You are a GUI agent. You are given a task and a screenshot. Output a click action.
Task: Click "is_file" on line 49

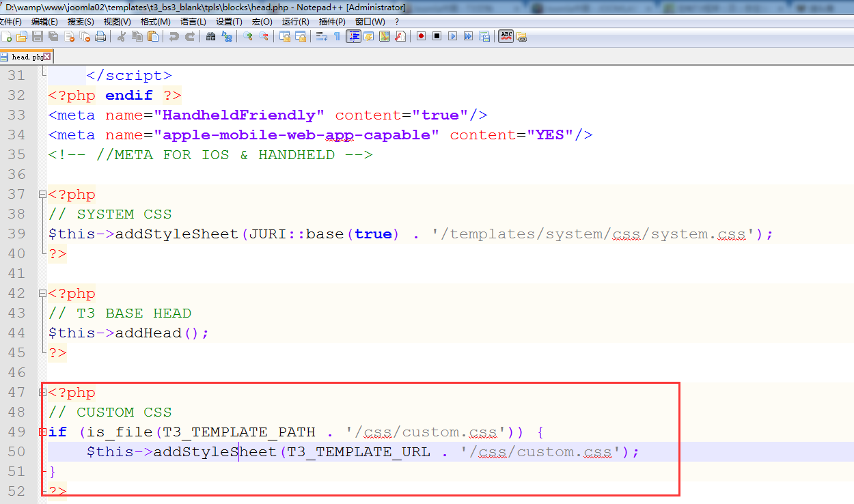tap(120, 432)
